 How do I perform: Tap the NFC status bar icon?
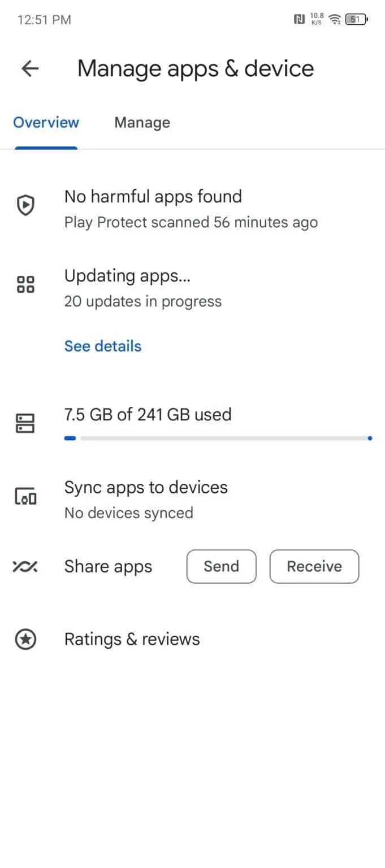300,19
